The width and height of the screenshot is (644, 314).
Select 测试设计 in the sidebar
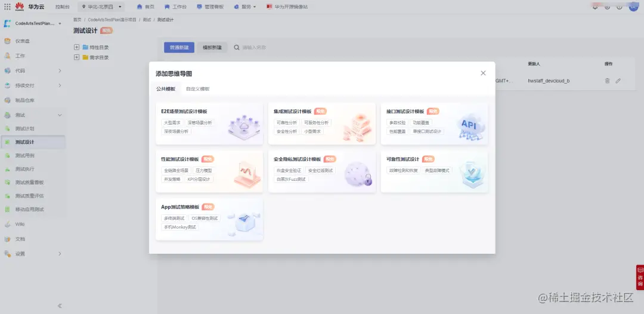32,142
